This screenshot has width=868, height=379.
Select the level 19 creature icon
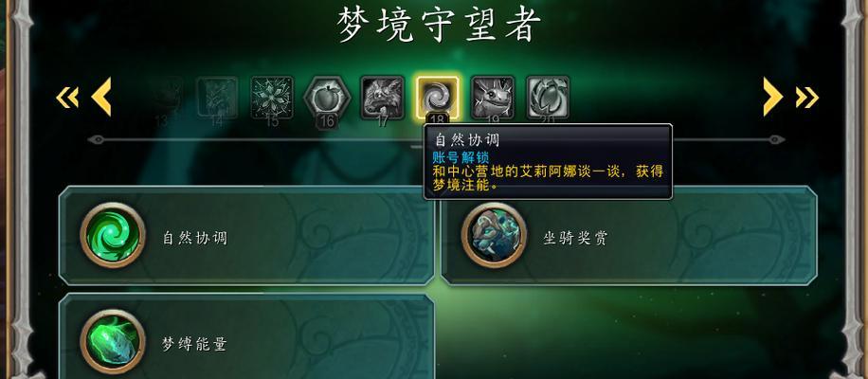493,98
